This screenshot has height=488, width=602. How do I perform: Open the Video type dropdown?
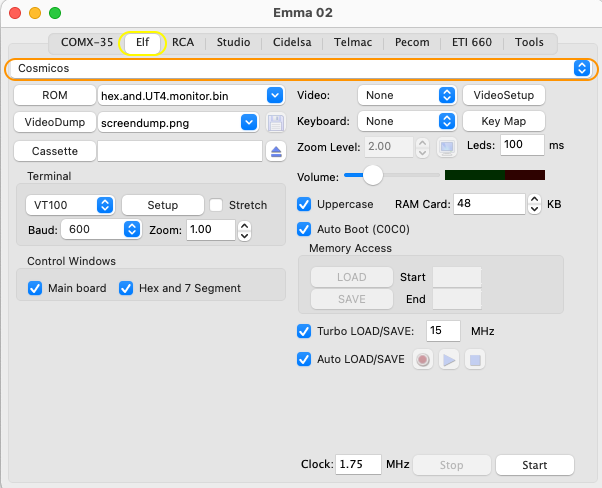click(x=407, y=95)
